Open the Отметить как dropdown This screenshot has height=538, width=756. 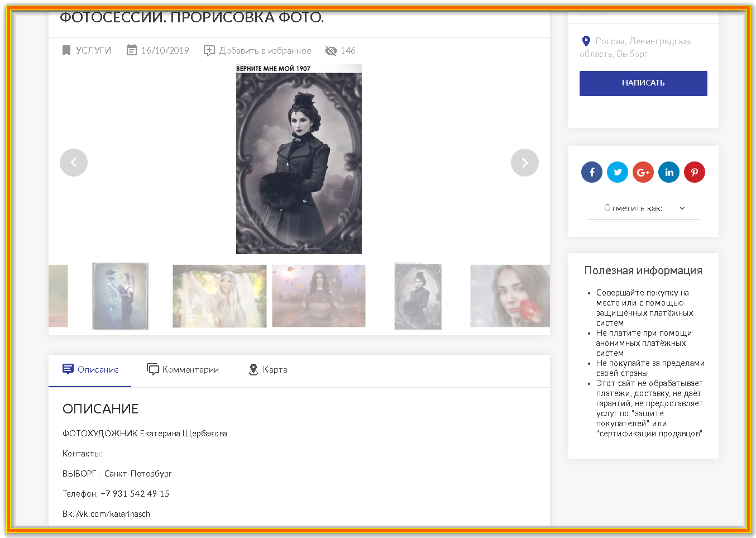coord(643,208)
